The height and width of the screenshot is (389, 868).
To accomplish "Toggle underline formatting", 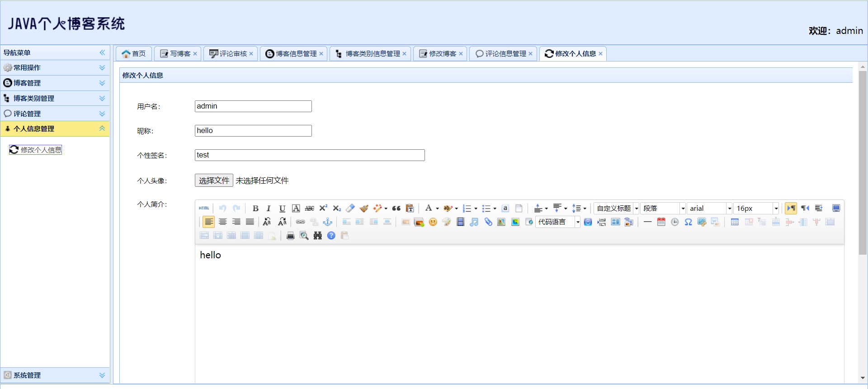I will point(282,208).
